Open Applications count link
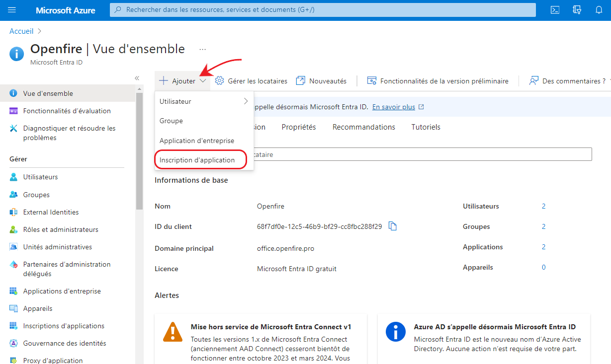611x364 pixels. (x=543, y=247)
